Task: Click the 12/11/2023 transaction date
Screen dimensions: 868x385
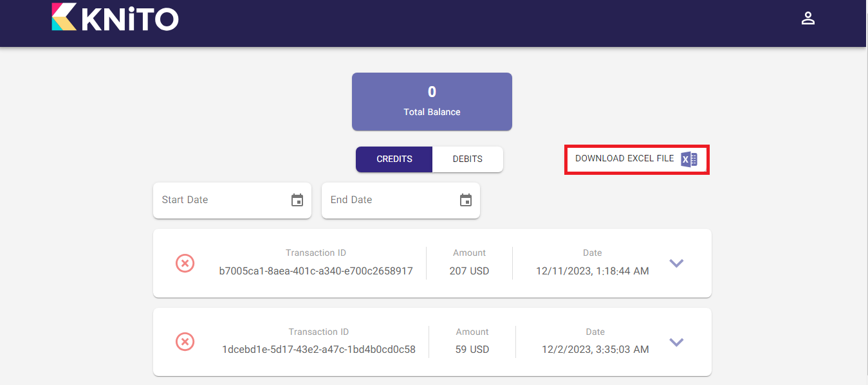Action: pos(592,271)
